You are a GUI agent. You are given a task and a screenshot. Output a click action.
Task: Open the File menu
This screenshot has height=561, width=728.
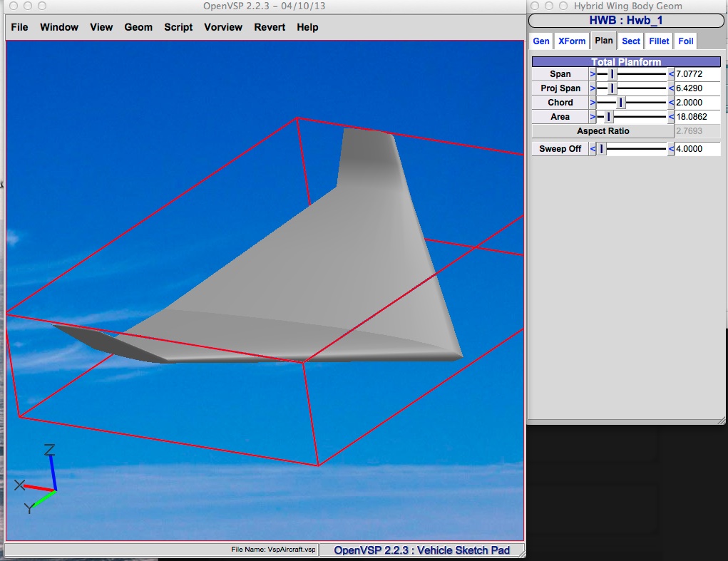tap(20, 27)
